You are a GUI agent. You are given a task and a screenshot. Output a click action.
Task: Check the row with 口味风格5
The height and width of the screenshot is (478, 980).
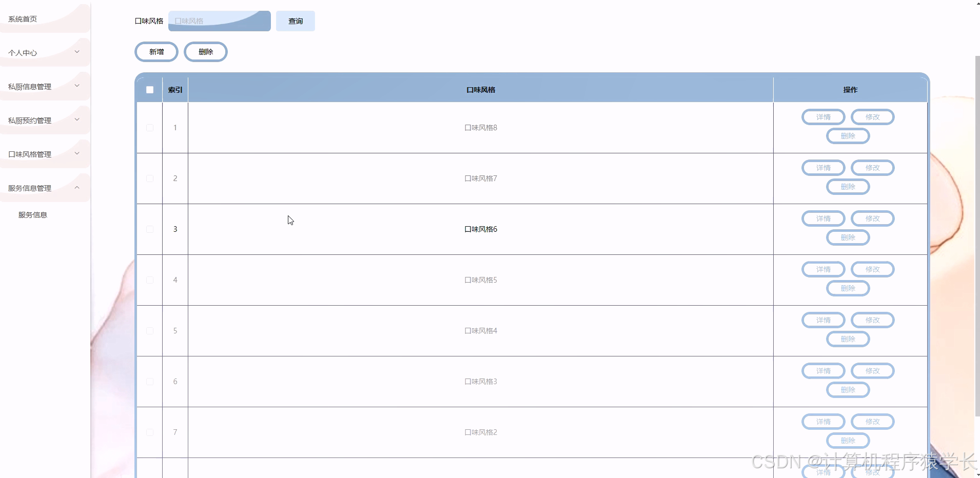[x=150, y=280]
